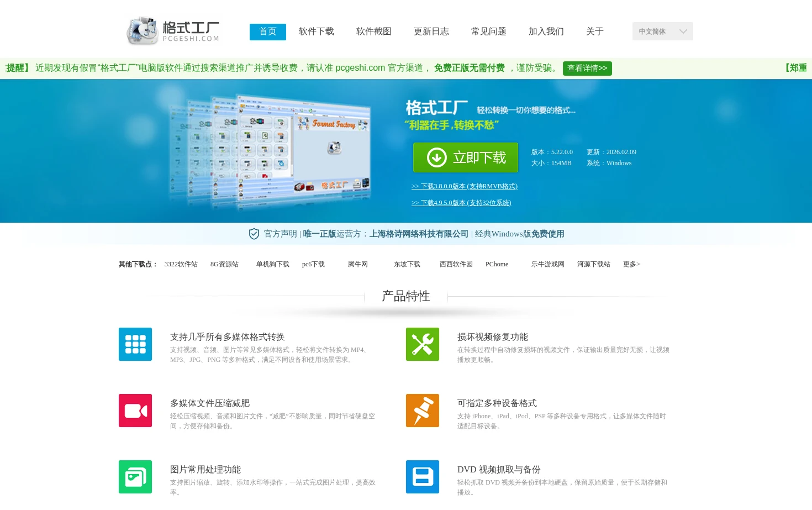Click the 版本：5.22.0.0 text
The height and width of the screenshot is (510, 812).
(552, 152)
